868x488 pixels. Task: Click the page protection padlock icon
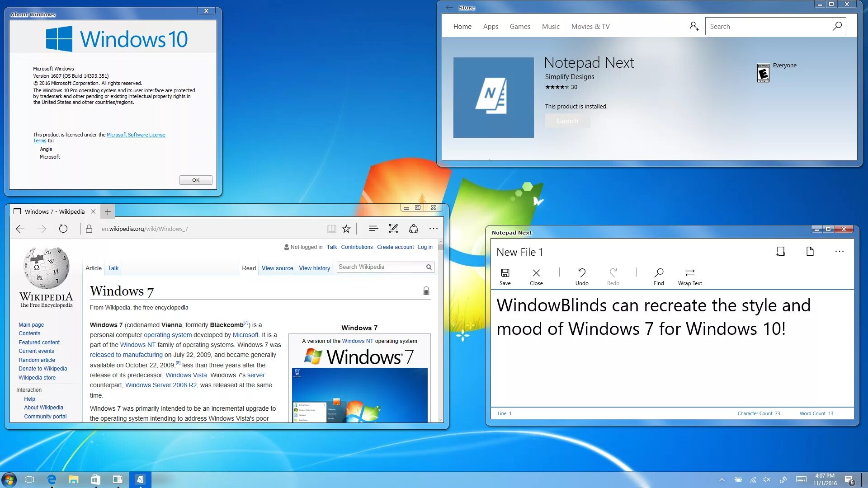coord(426,291)
